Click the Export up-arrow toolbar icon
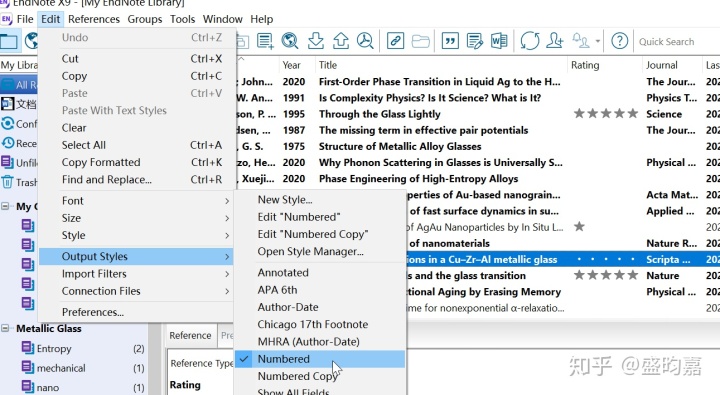 341,41
